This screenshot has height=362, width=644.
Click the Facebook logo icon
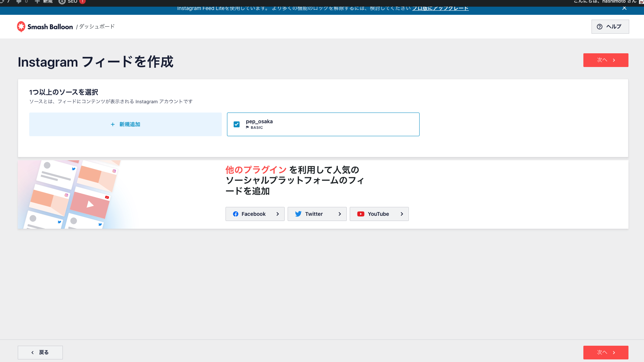(235, 214)
